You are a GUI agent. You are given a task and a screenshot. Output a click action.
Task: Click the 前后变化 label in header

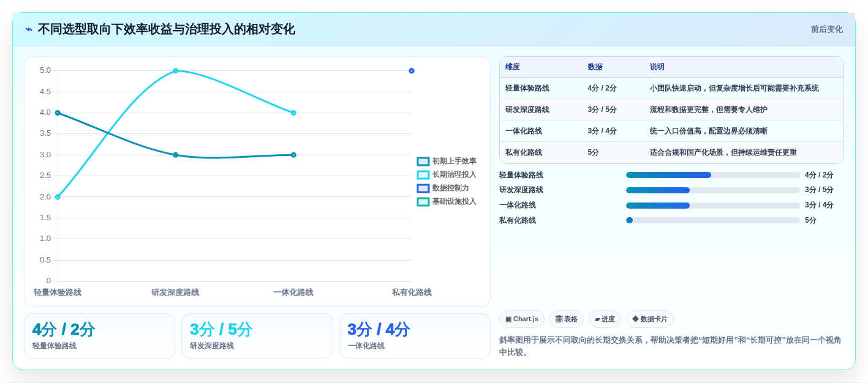(826, 29)
